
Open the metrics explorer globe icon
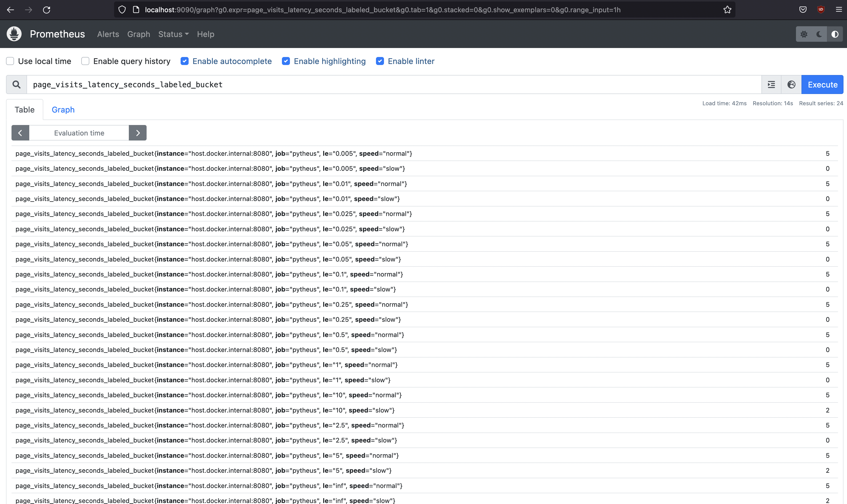791,84
